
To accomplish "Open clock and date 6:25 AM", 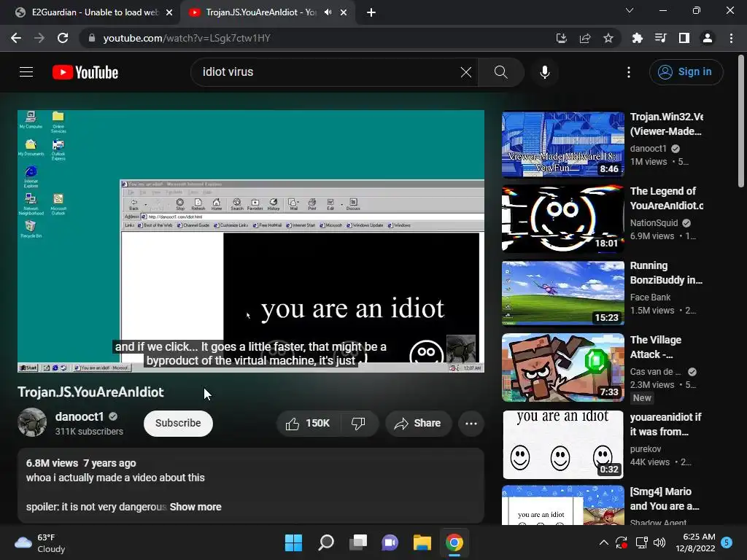I will 695,542.
